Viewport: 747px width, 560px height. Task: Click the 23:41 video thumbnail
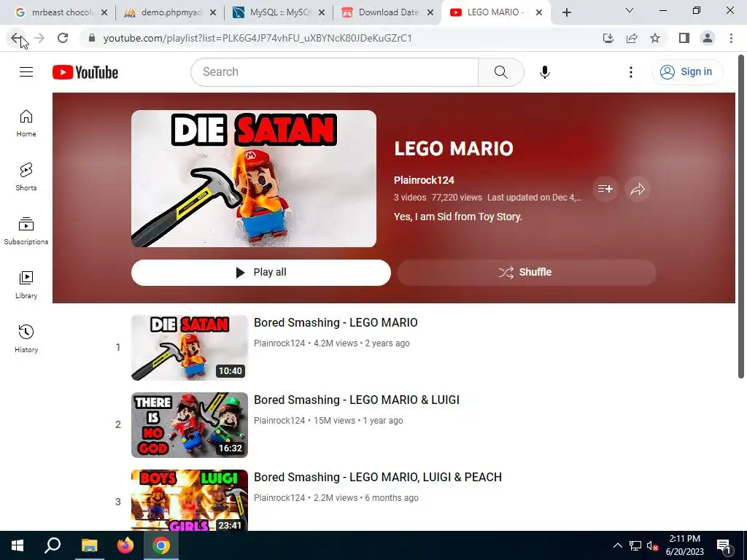point(190,500)
